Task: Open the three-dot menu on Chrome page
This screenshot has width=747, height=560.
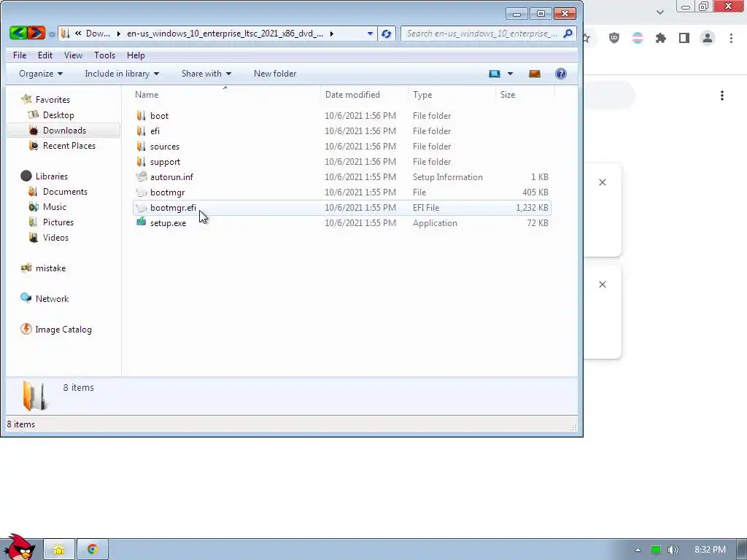Action: pyautogui.click(x=722, y=96)
